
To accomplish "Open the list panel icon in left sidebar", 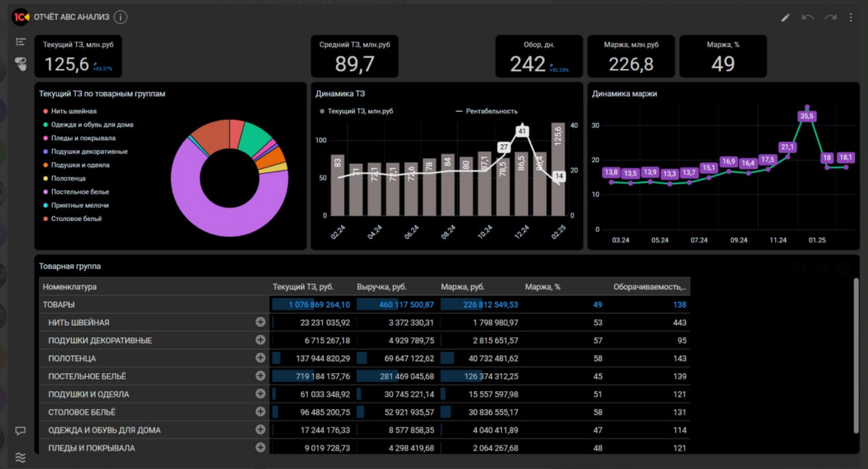I will pyautogui.click(x=21, y=42).
